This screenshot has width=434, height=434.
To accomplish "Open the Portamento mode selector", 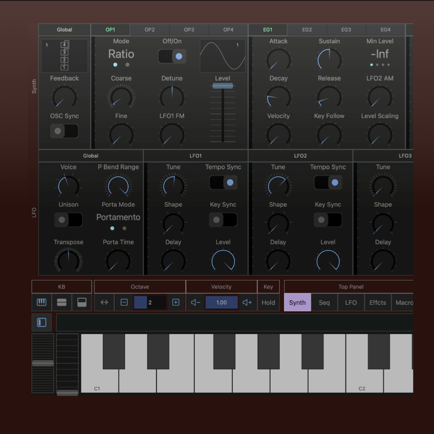I will [x=118, y=217].
